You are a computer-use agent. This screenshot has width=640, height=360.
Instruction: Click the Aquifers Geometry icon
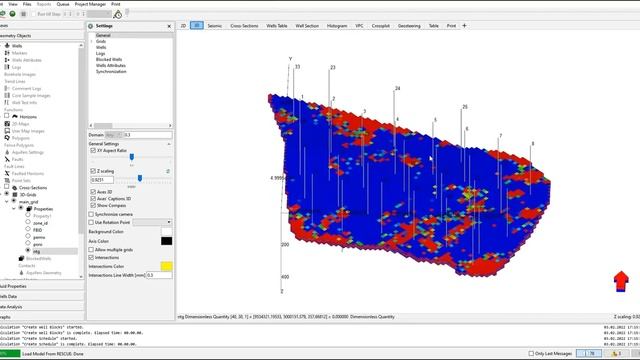click(22, 273)
